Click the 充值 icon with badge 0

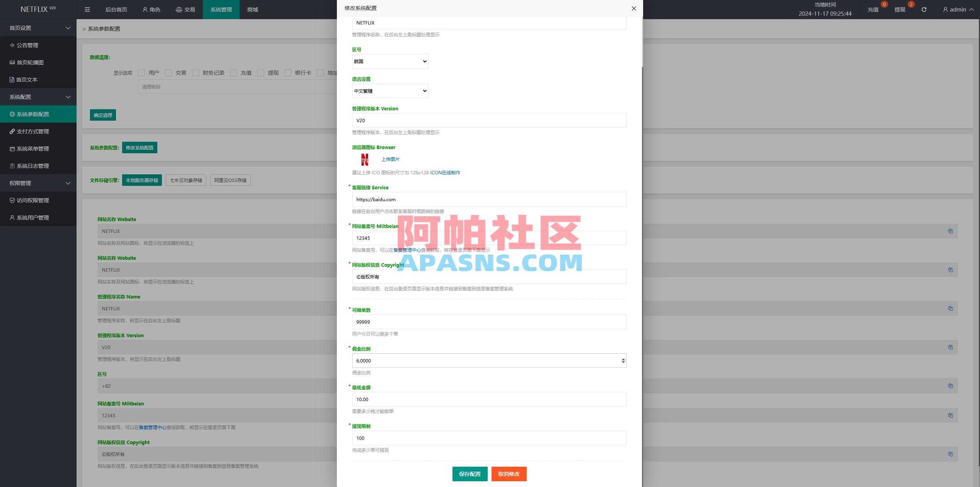pos(873,9)
